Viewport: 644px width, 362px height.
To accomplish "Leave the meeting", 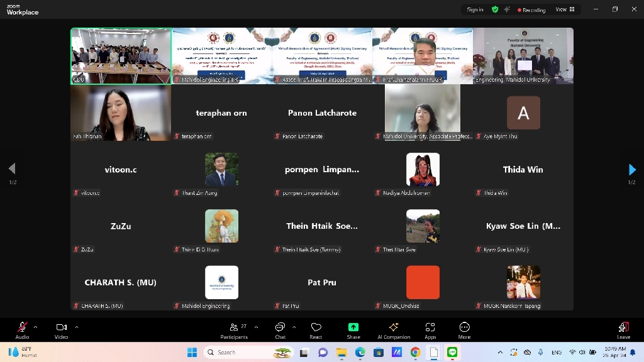I will [623, 329].
